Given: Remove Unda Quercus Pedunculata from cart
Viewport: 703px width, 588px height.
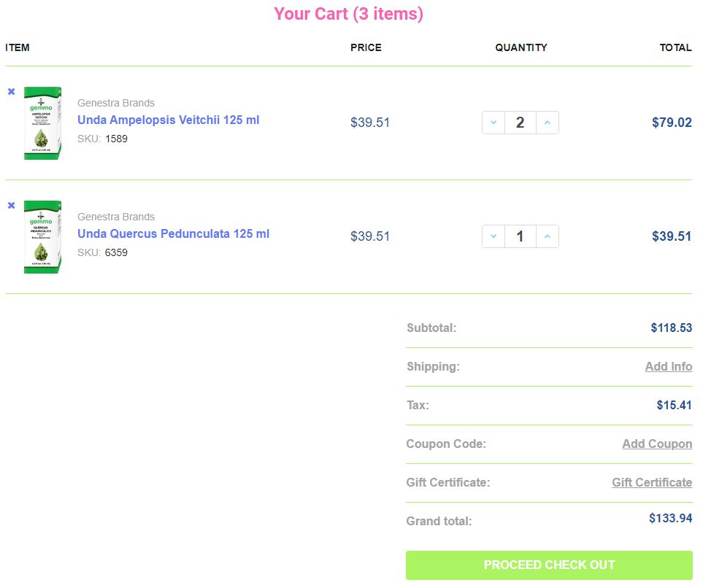Looking at the screenshot, I should (11, 206).
